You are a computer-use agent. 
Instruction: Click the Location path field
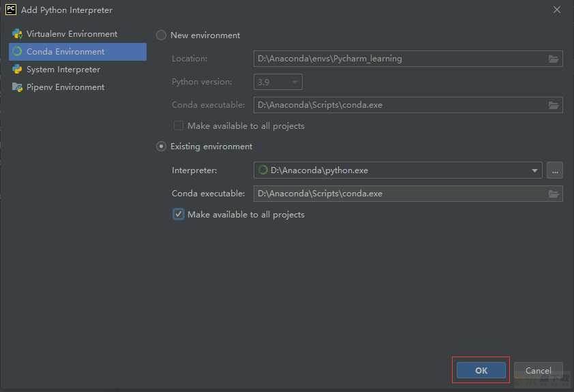point(408,59)
